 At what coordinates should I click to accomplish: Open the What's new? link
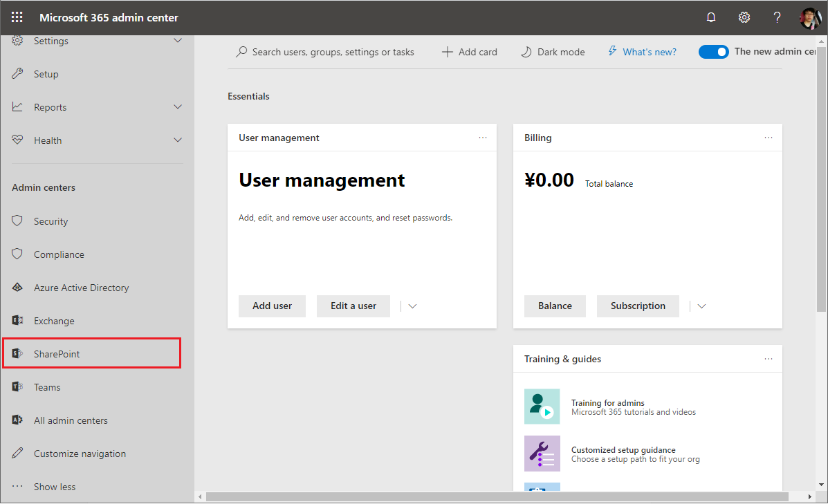(x=650, y=52)
